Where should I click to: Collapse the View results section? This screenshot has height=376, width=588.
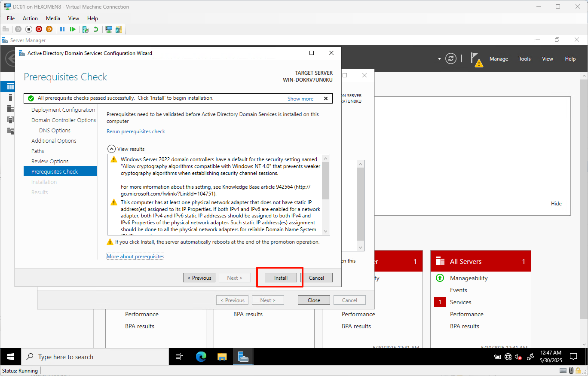click(111, 149)
